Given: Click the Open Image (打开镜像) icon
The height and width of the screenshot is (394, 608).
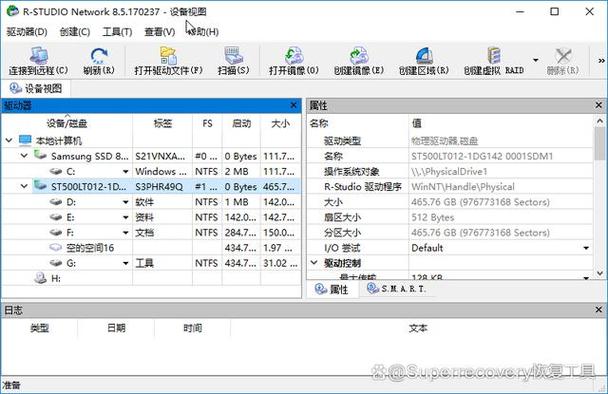Looking at the screenshot, I should pos(294,56).
